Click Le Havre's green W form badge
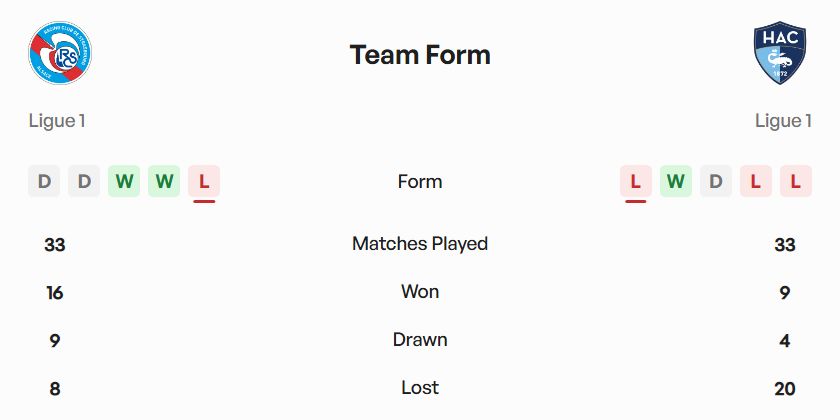 point(676,182)
